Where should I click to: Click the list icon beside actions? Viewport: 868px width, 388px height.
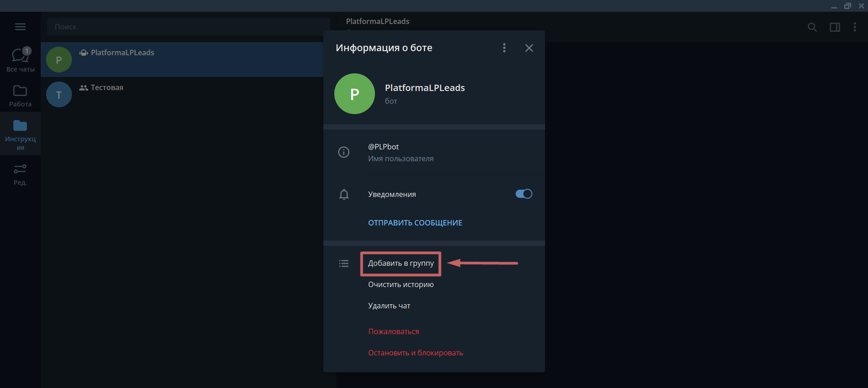coord(344,263)
